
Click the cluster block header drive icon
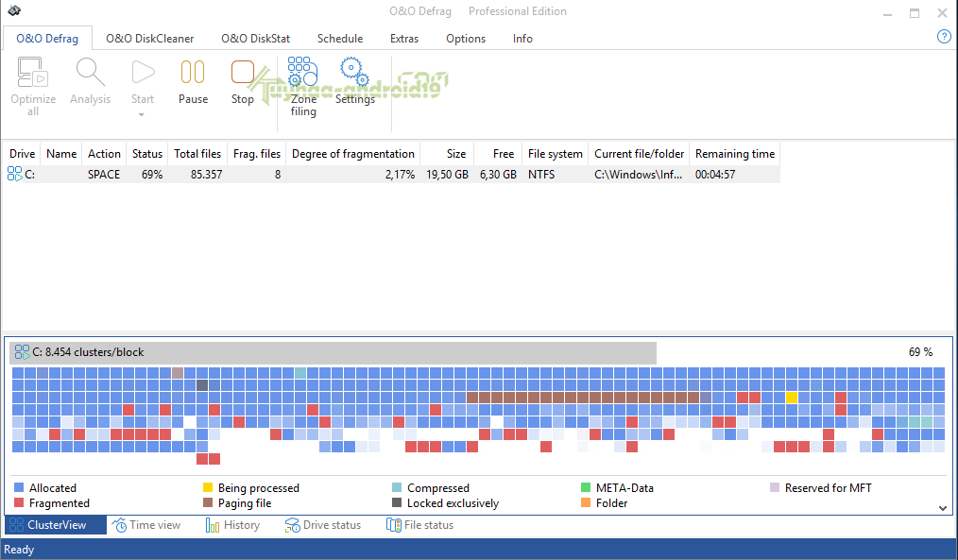click(22, 351)
